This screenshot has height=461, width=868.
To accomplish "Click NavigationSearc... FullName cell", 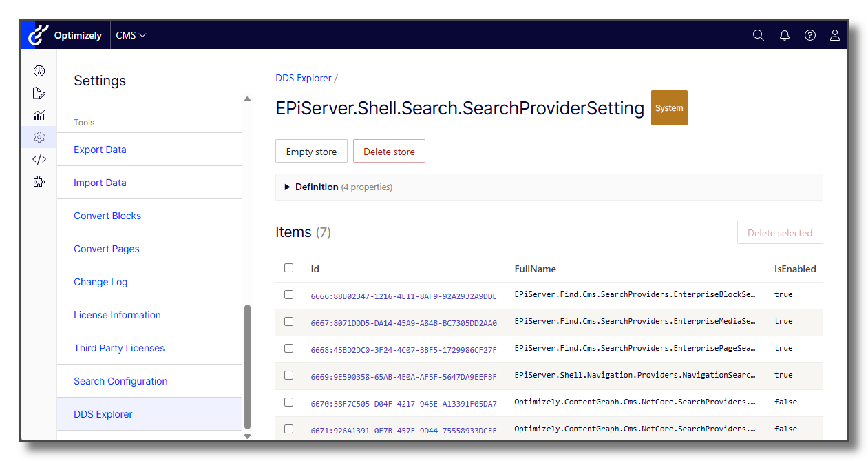I will [x=635, y=376].
